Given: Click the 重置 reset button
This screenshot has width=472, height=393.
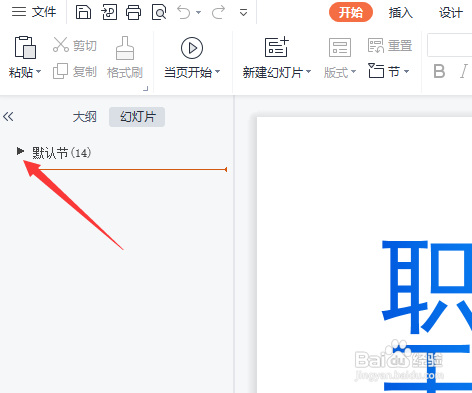Looking at the screenshot, I should pos(390,45).
